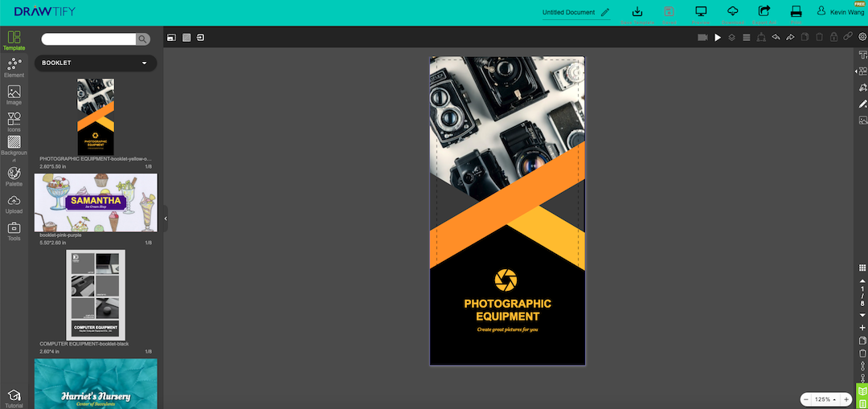This screenshot has width=868, height=409.
Task: Click the trash icon in top toolbar
Action: 819,38
